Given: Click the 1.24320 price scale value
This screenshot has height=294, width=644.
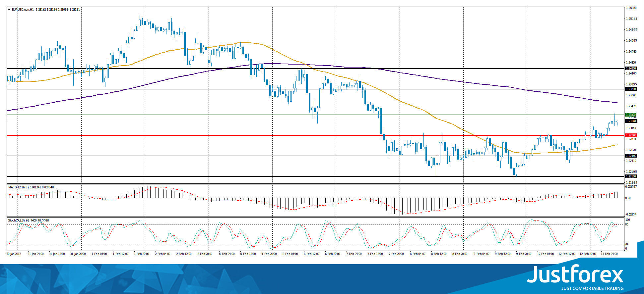Looking at the screenshot, I should pos(631,63).
